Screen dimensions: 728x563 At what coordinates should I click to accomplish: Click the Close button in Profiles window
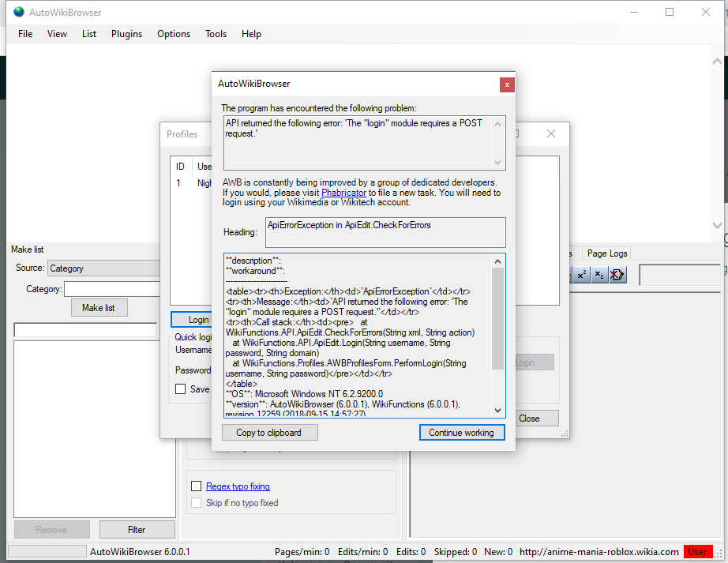tap(537, 418)
